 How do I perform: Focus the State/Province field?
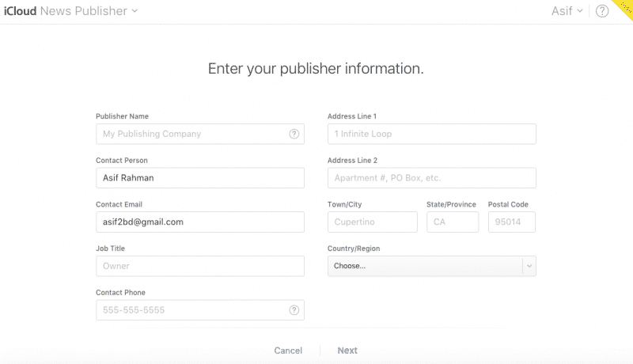(453, 222)
